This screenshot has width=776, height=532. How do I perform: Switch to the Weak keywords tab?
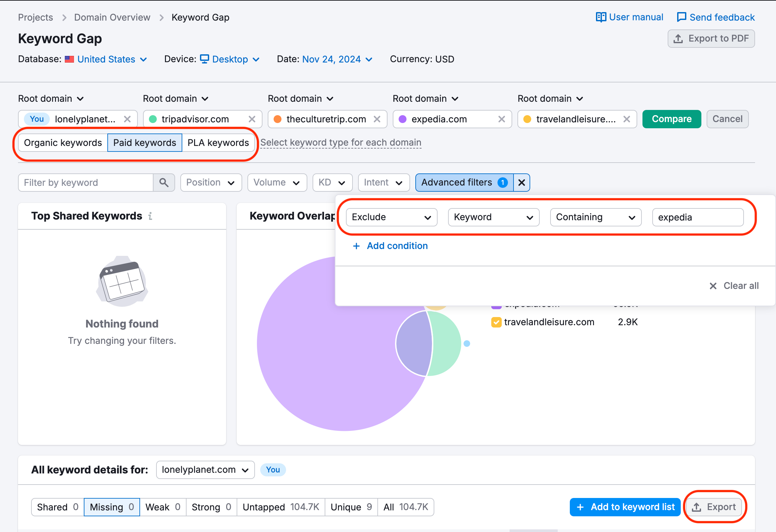163,507
